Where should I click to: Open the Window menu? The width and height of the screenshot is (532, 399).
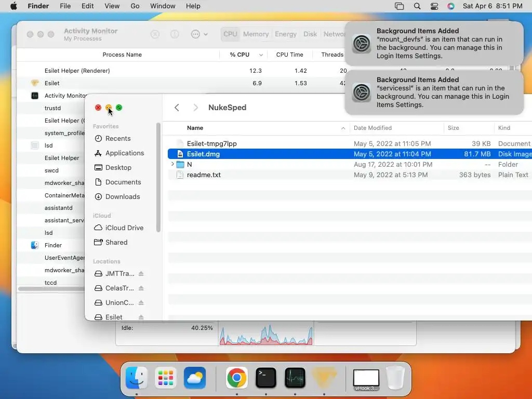163,6
